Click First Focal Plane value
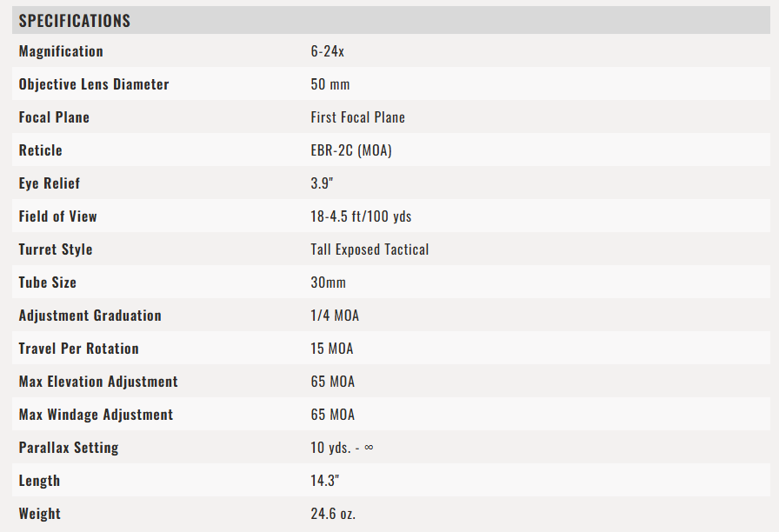The image size is (779, 532). 357,117
